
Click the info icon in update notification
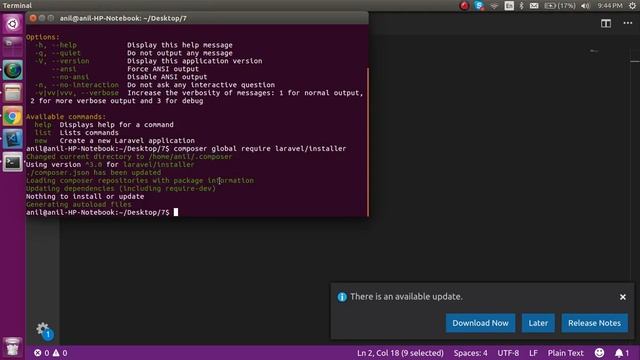342,297
